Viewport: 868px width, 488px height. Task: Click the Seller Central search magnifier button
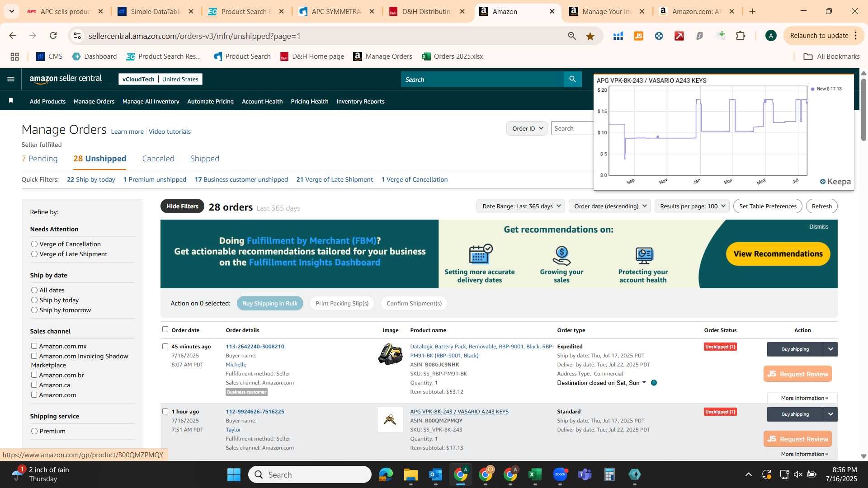pyautogui.click(x=572, y=79)
